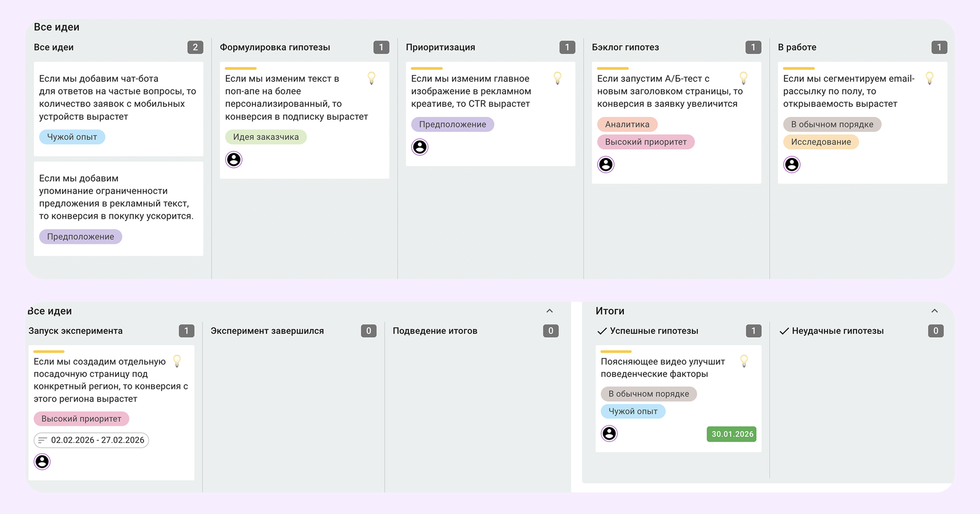This screenshot has width=980, height=514.
Task: Click the yellow color bar on the email segmentation card
Action: pyautogui.click(x=799, y=68)
